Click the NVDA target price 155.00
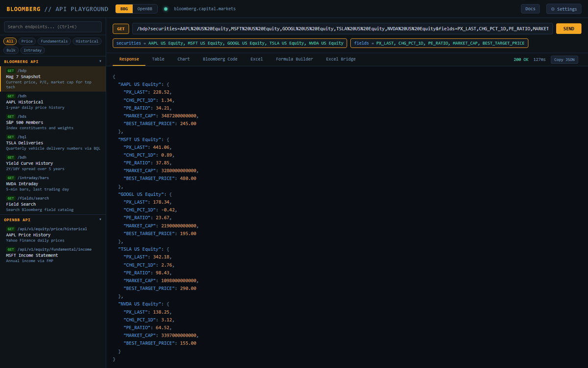 (188, 342)
